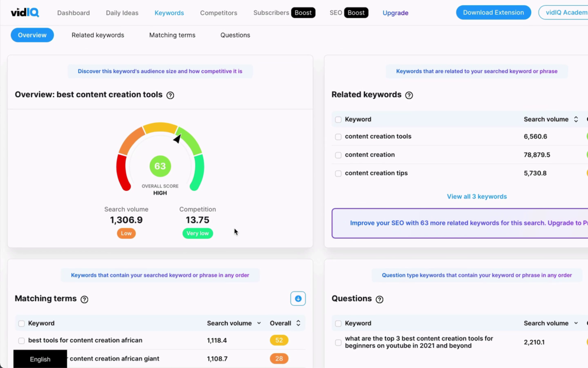Click View all 3 keywords link
The width and height of the screenshot is (588, 368).
pos(477,196)
